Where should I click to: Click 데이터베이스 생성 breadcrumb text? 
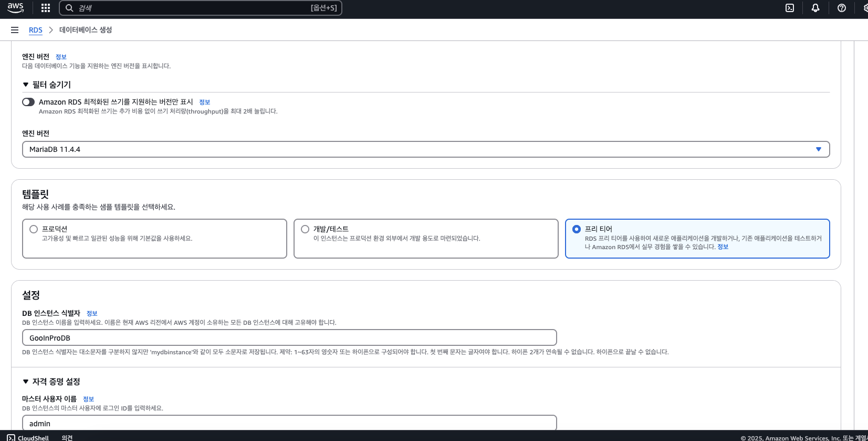coord(86,30)
